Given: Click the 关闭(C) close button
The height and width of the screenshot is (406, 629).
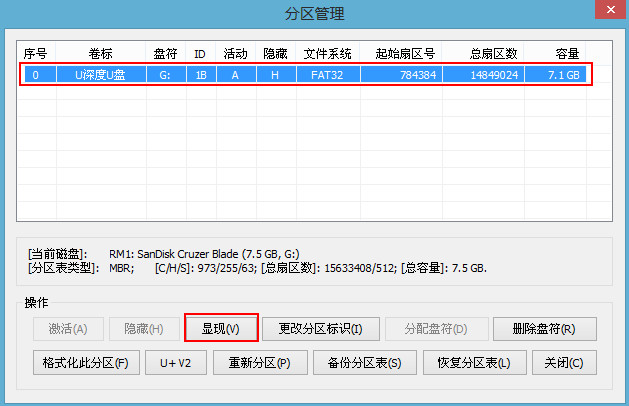Looking at the screenshot, I should (564, 363).
